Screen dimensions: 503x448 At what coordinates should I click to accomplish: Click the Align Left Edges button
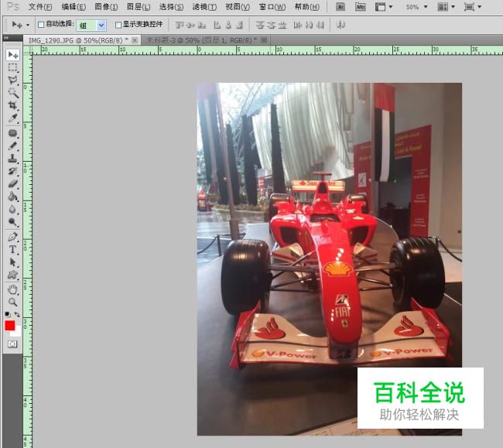217,25
